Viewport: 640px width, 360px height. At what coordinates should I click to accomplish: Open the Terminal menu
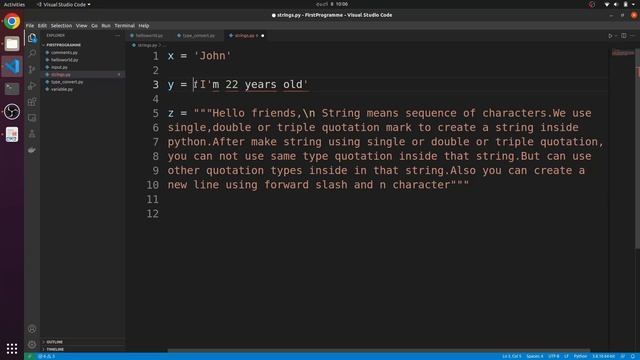124,26
